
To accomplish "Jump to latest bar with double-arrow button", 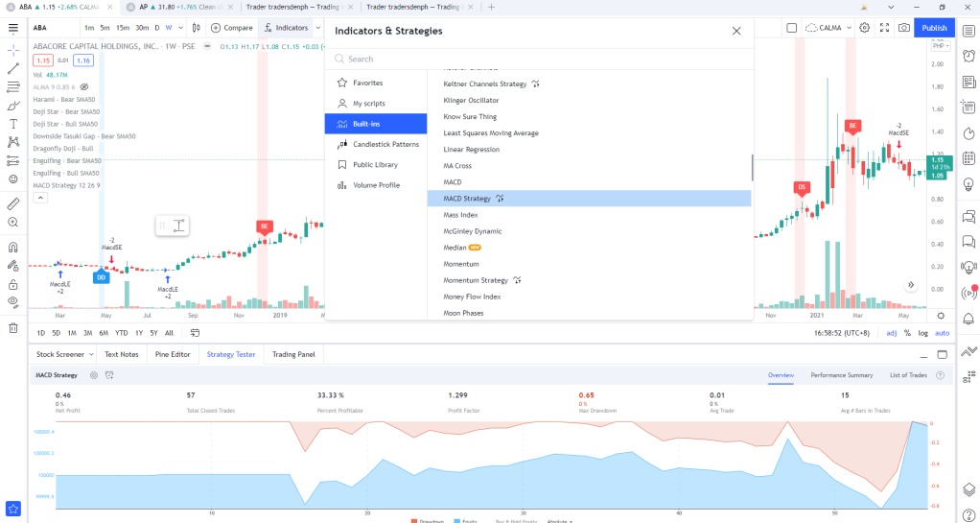I will (911, 285).
